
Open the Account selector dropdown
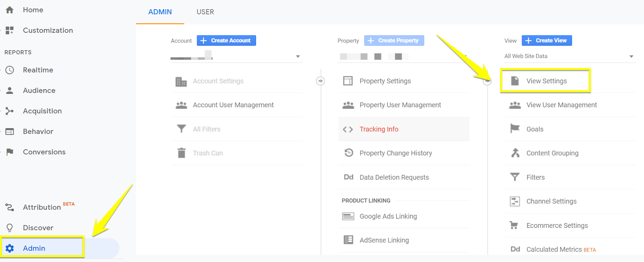pos(297,57)
